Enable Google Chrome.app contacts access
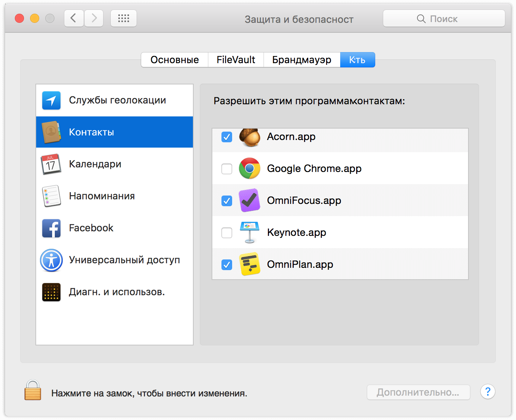516x420 pixels. [x=227, y=169]
